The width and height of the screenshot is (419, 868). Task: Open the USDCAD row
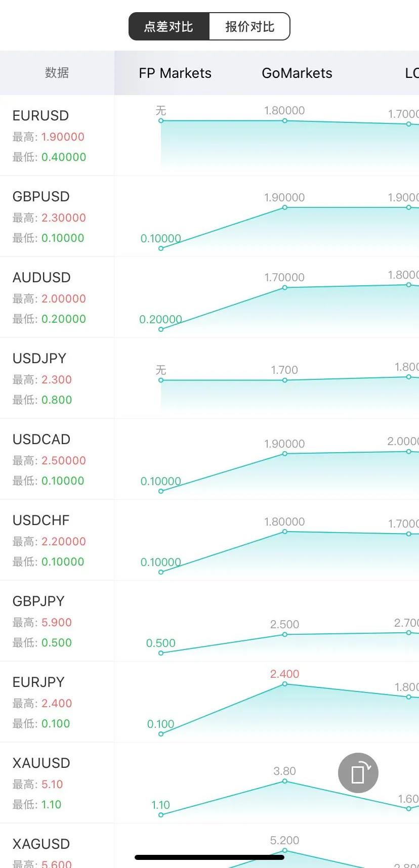pyautogui.click(x=209, y=459)
